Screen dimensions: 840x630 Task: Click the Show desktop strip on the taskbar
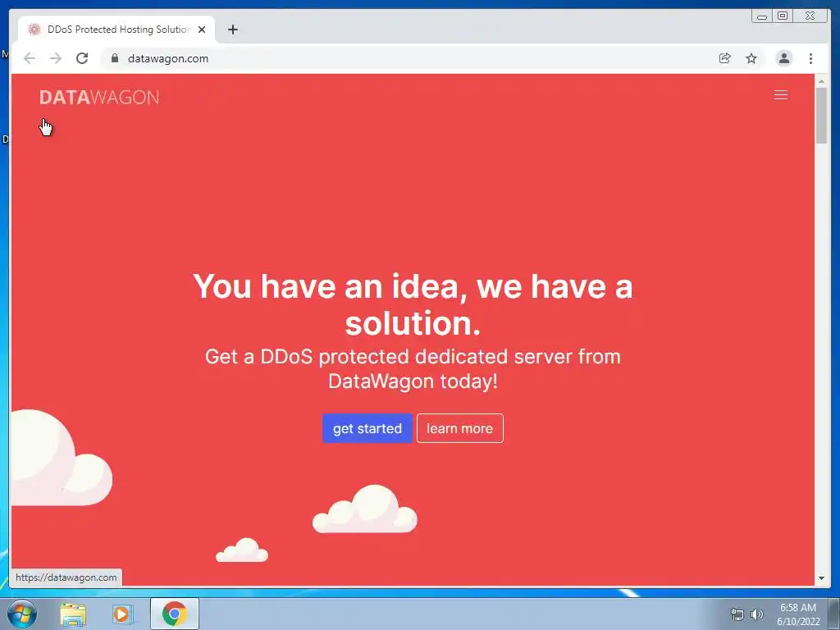tap(834, 614)
